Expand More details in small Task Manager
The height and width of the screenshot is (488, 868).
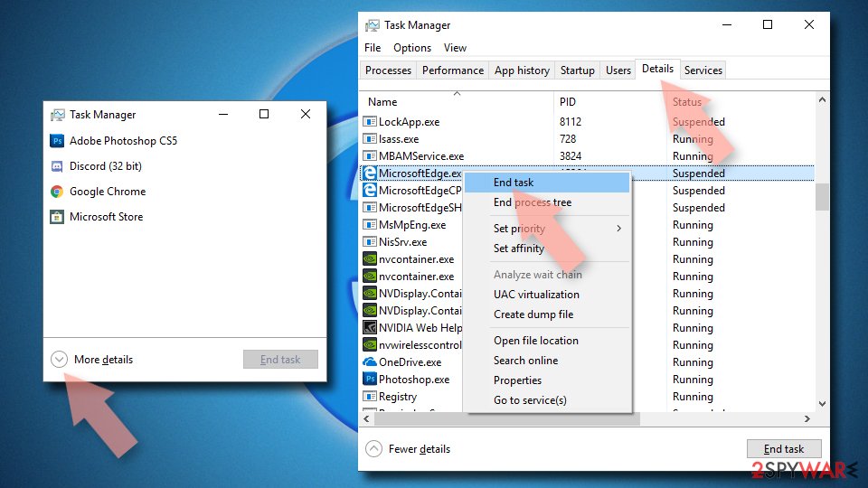[60, 360]
